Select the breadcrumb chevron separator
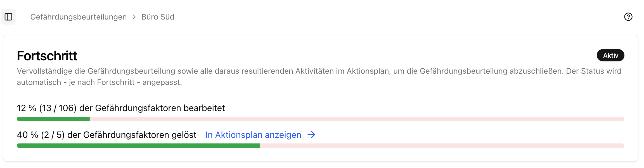Image resolution: width=644 pixels, height=168 pixels. click(x=134, y=17)
